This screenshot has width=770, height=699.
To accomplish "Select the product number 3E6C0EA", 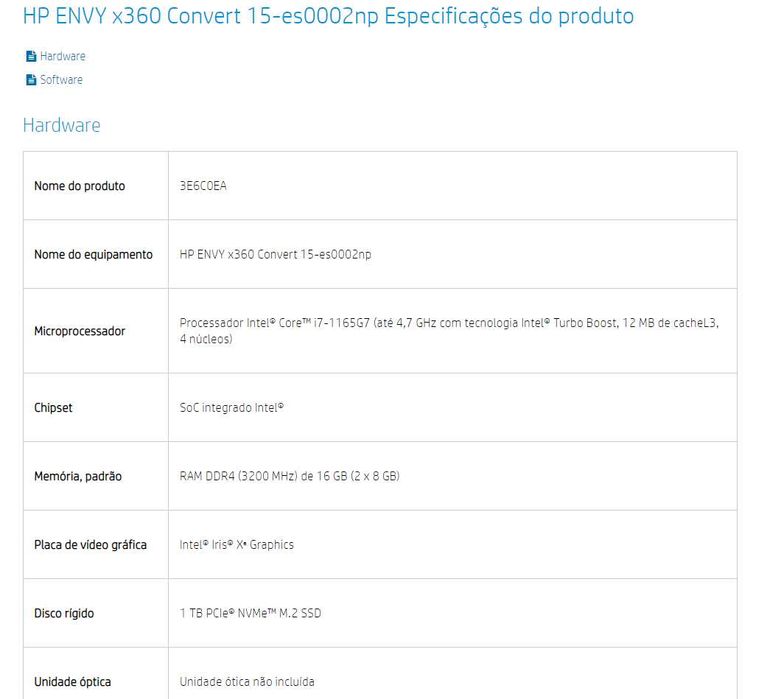I will pyautogui.click(x=203, y=186).
